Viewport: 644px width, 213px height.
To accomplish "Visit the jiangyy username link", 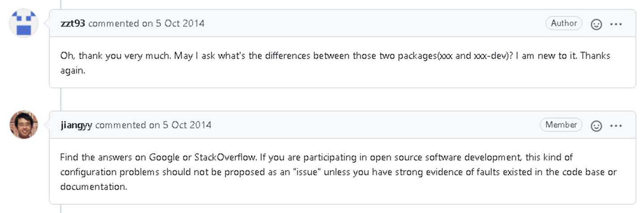I will click(76, 125).
